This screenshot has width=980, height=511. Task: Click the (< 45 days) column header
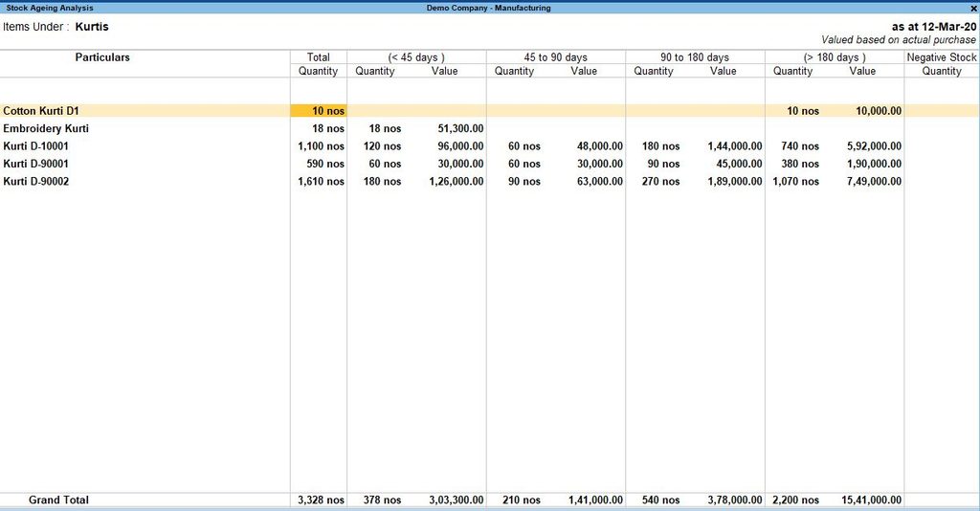tap(416, 57)
